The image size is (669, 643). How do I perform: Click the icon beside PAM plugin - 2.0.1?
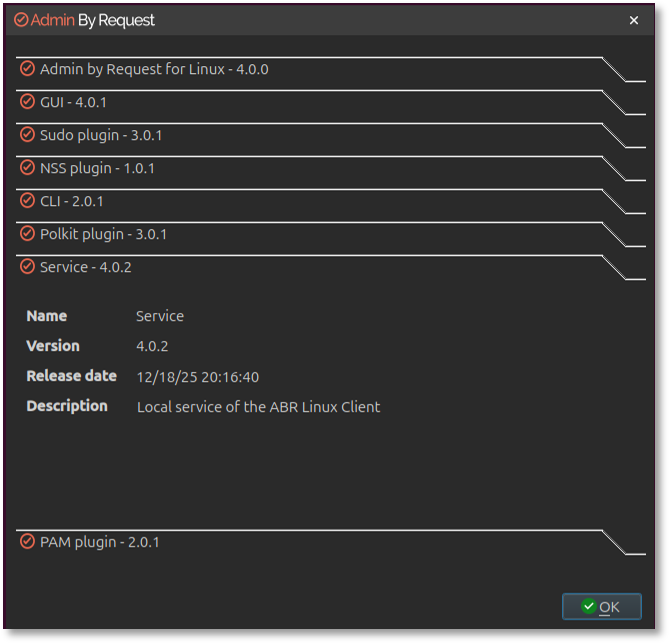[x=27, y=542]
